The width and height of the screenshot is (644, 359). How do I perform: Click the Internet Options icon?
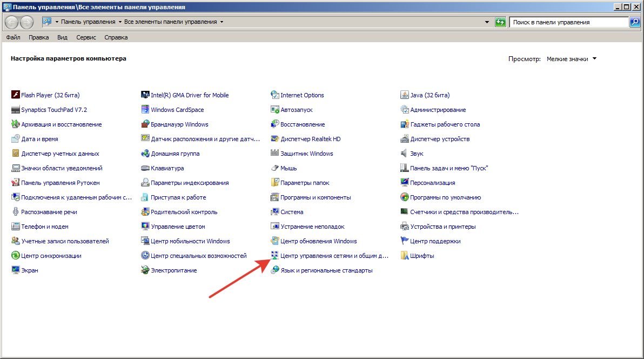click(x=275, y=95)
